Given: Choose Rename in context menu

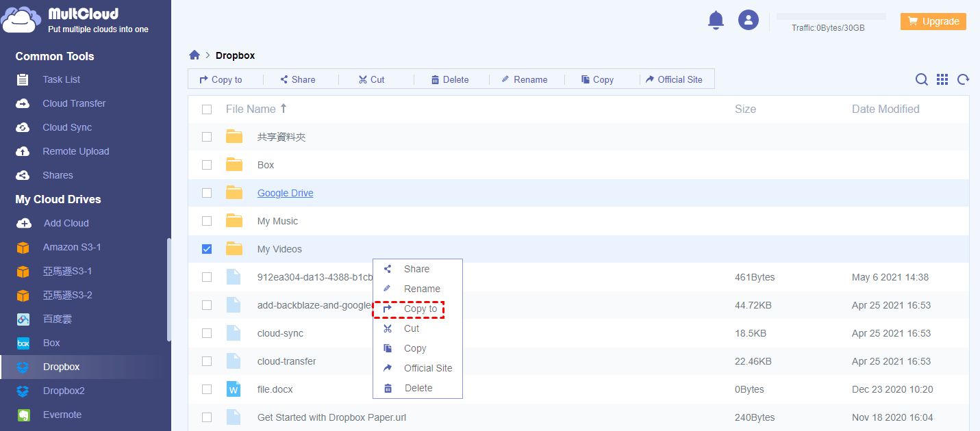Looking at the screenshot, I should pos(418,289).
